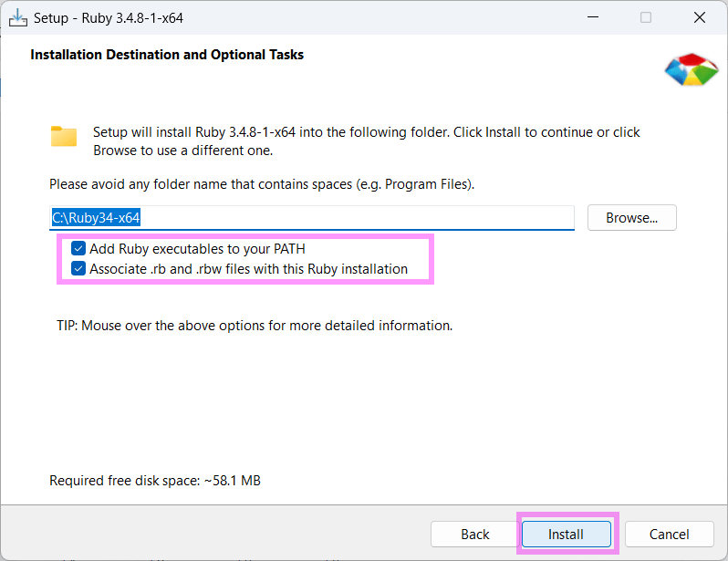Start installation with the Install button
728x561 pixels.
pos(566,534)
